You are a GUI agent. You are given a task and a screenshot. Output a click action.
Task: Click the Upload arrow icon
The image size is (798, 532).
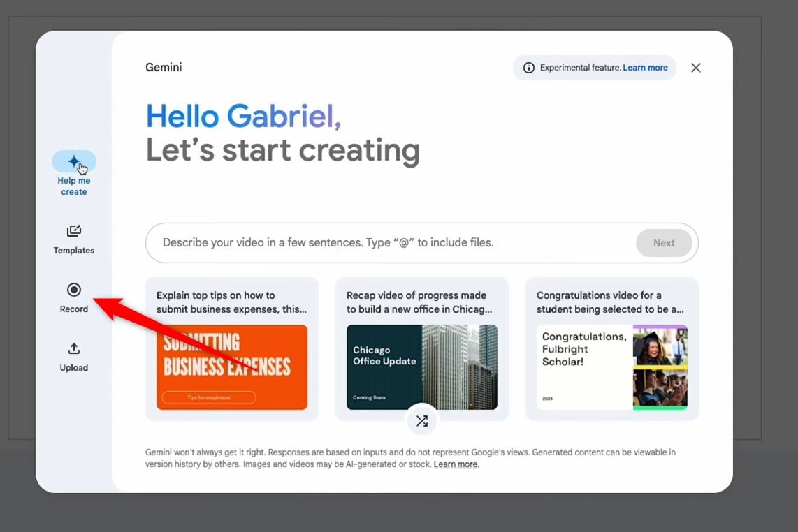click(x=74, y=348)
